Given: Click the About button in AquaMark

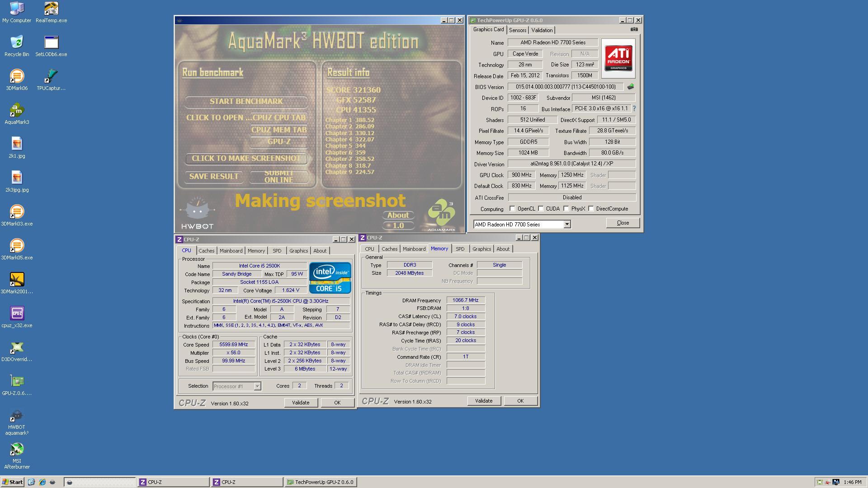Looking at the screenshot, I should tap(398, 216).
